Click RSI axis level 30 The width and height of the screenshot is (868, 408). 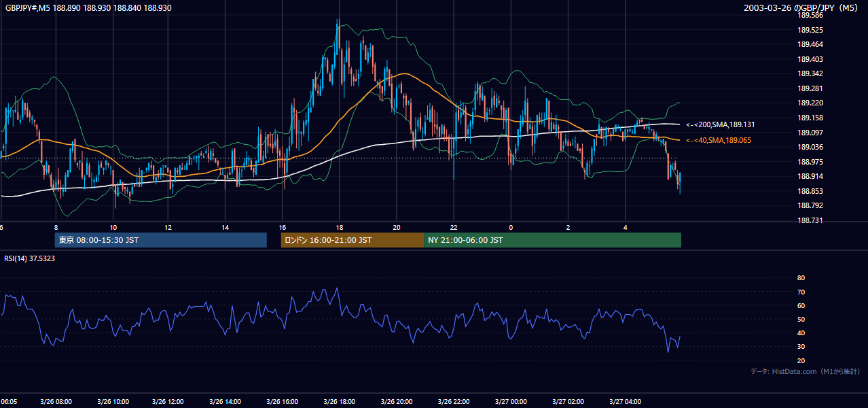coord(801,347)
